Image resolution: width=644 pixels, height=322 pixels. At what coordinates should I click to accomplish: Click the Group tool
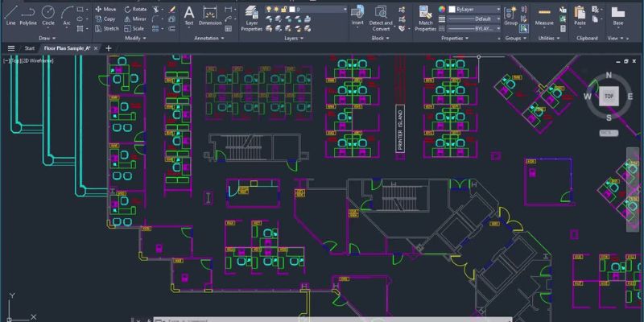[x=510, y=16]
